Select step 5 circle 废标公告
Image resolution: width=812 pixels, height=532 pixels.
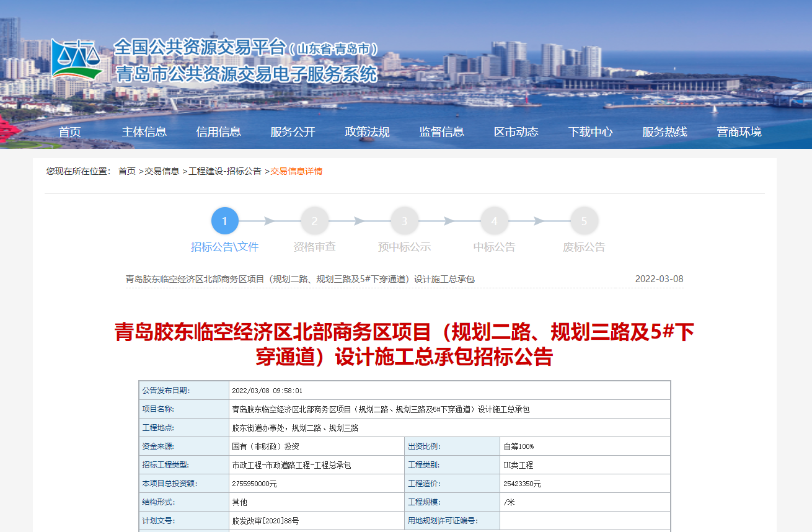tap(584, 221)
